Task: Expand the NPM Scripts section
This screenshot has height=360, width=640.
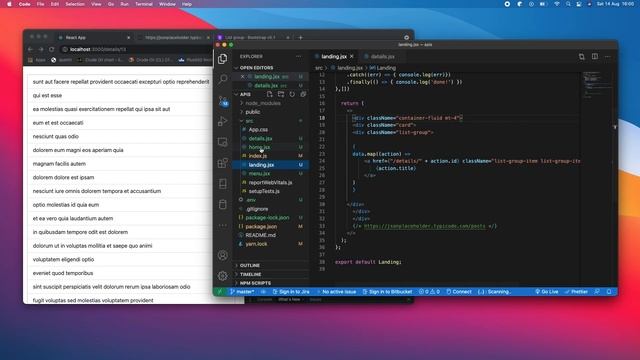Action: tap(255, 283)
